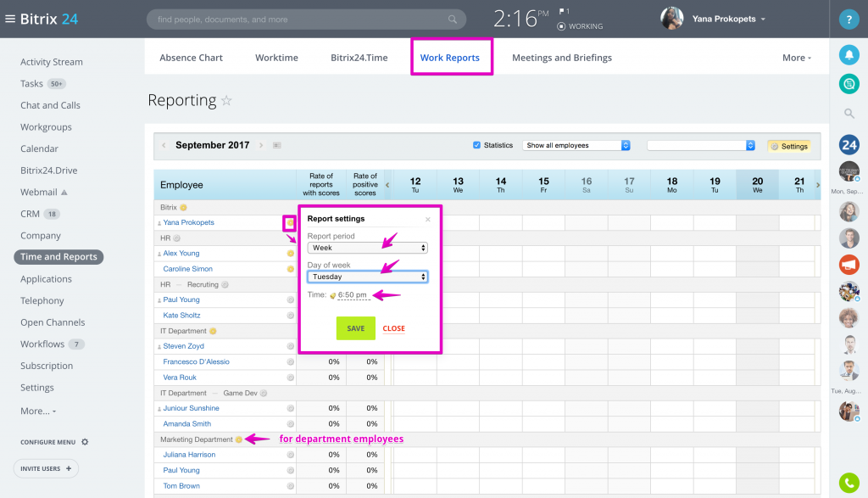The image size is (868, 498).
Task: Open the Yana Prokopets user menu
Action: pos(728,19)
